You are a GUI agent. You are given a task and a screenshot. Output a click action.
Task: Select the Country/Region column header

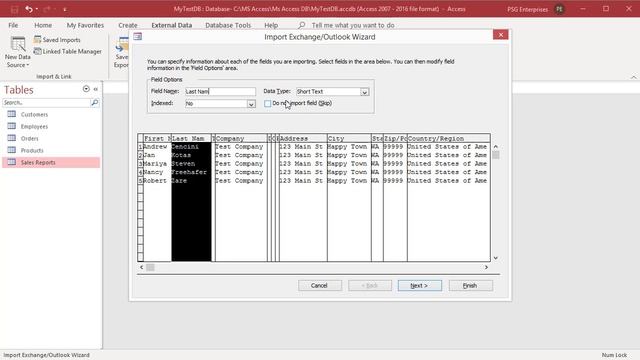(449, 138)
